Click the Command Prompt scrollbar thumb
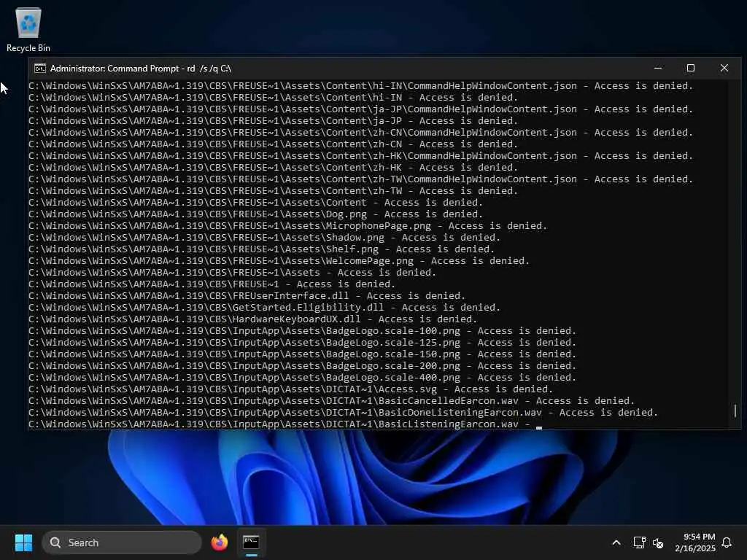The width and height of the screenshot is (747, 560). coord(735,411)
